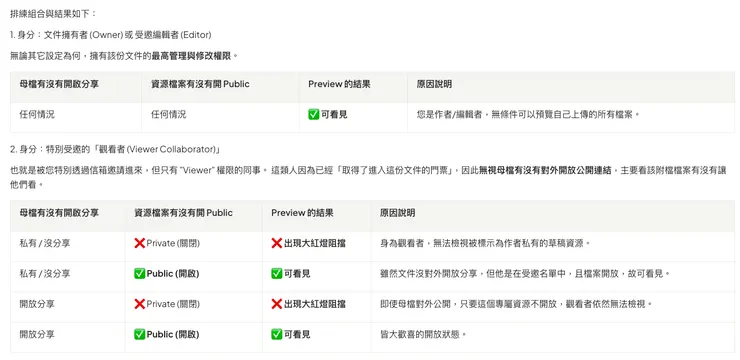Click '開放分享' in the Private (關閉) row

[x=37, y=304]
